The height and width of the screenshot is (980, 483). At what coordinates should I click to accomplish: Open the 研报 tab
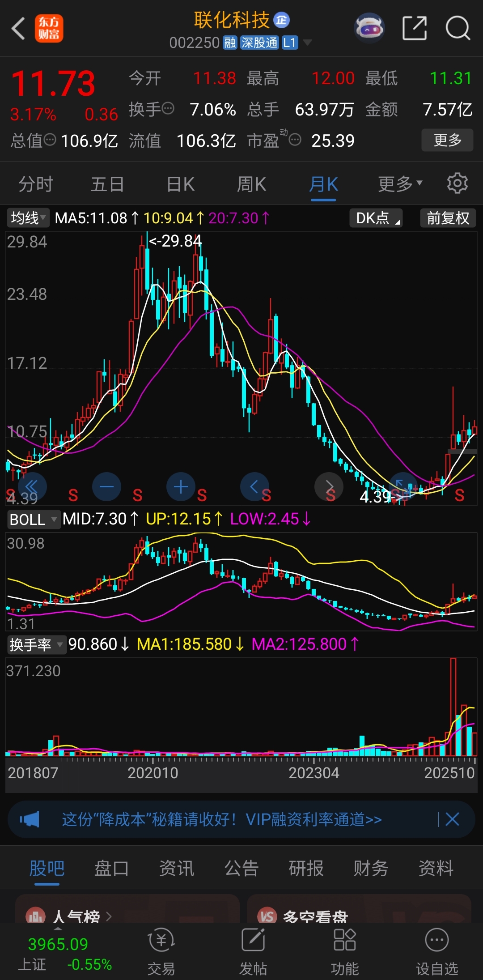(x=306, y=869)
